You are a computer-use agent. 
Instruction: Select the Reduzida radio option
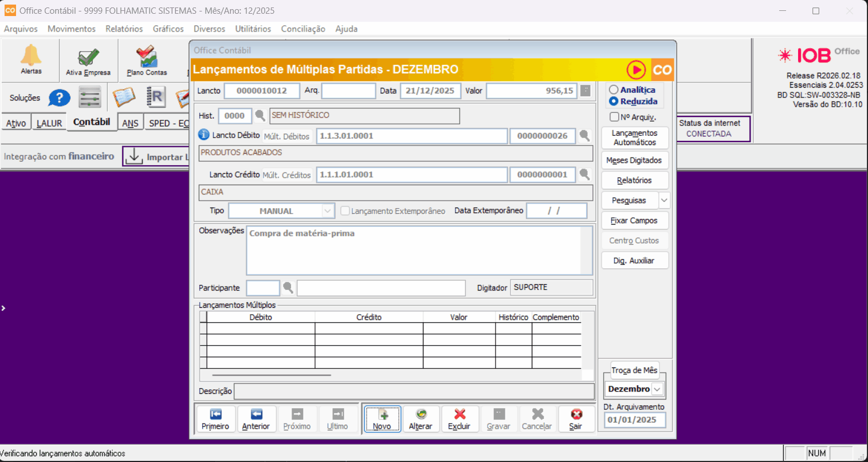(x=614, y=101)
